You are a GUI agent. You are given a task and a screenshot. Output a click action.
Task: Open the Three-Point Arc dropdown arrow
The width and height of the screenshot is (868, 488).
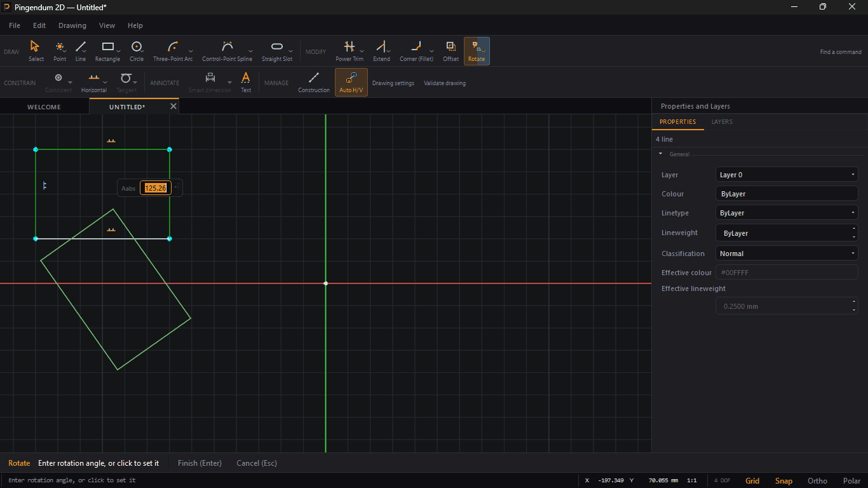[191, 51]
